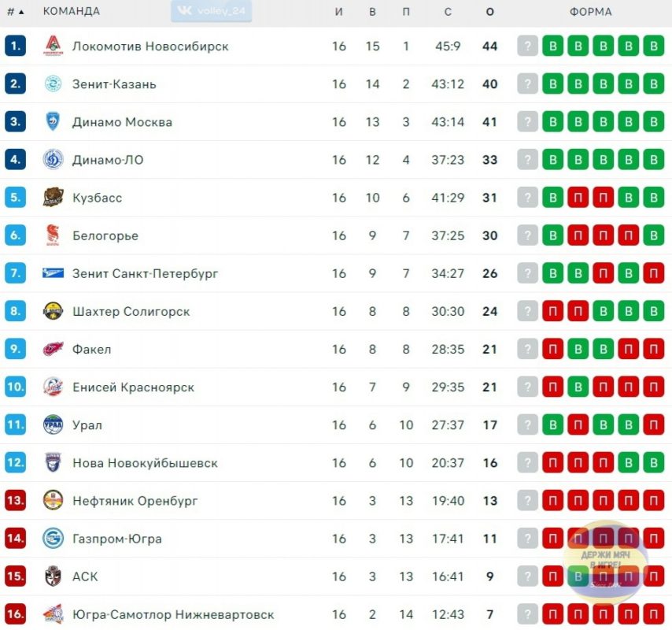Click the Факел team logo
672x630 pixels.
[54, 349]
